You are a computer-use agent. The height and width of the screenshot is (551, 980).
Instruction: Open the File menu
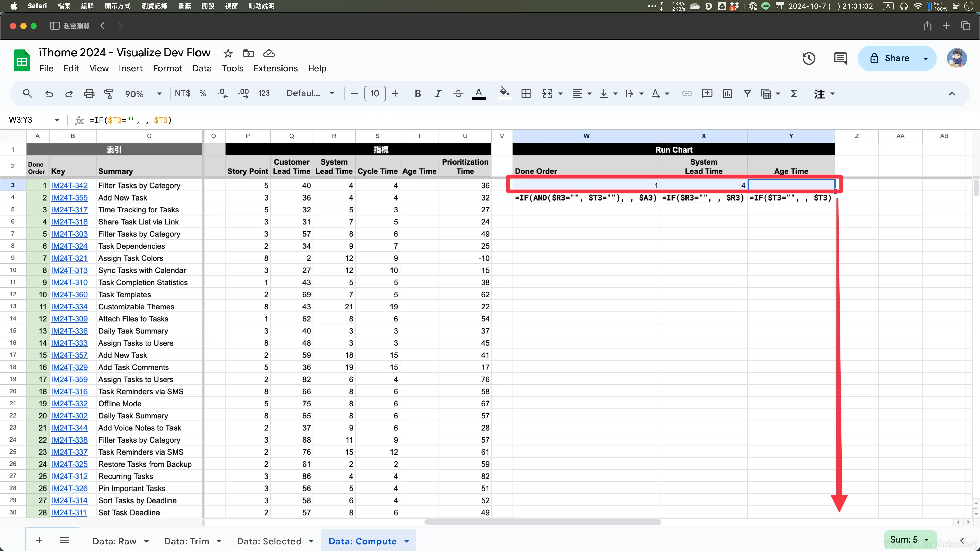46,68
